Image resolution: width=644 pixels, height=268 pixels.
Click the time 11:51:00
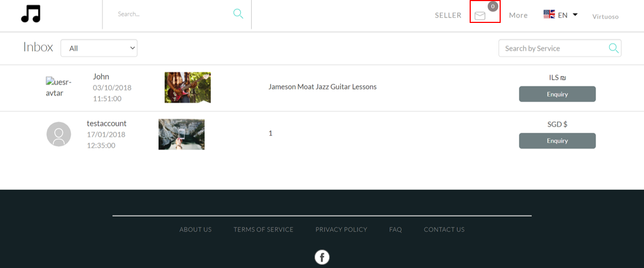click(x=107, y=99)
